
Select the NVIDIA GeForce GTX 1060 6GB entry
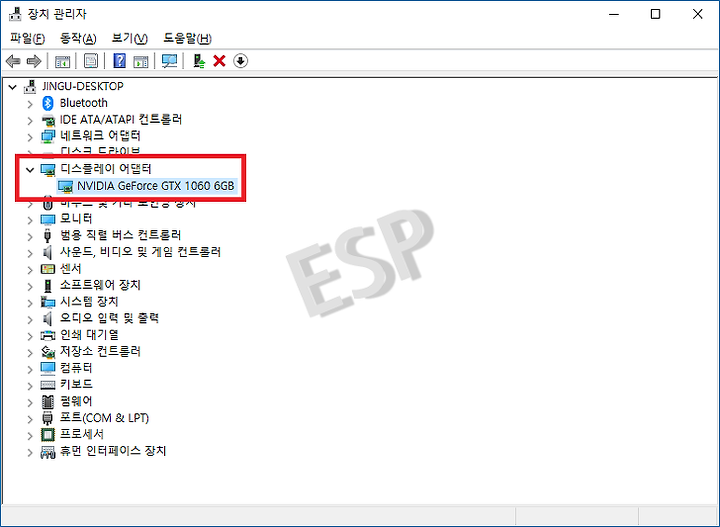point(156,186)
